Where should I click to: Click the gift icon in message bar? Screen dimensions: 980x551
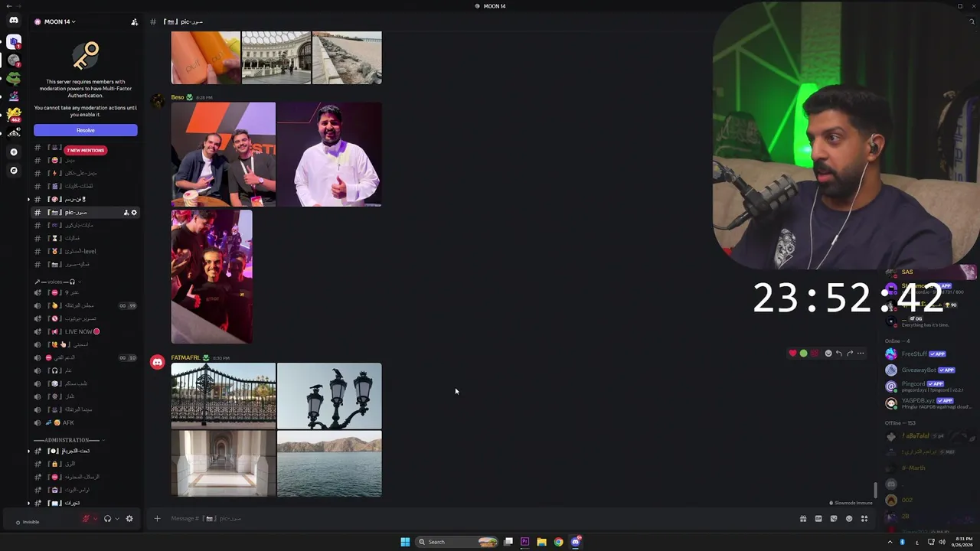(x=803, y=519)
